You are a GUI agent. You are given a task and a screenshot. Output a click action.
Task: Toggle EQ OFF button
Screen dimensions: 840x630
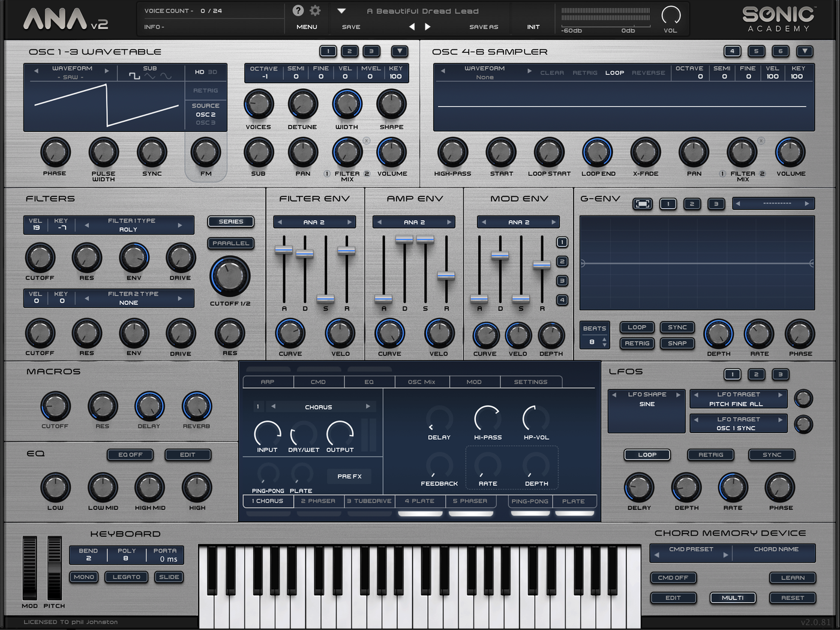click(130, 455)
